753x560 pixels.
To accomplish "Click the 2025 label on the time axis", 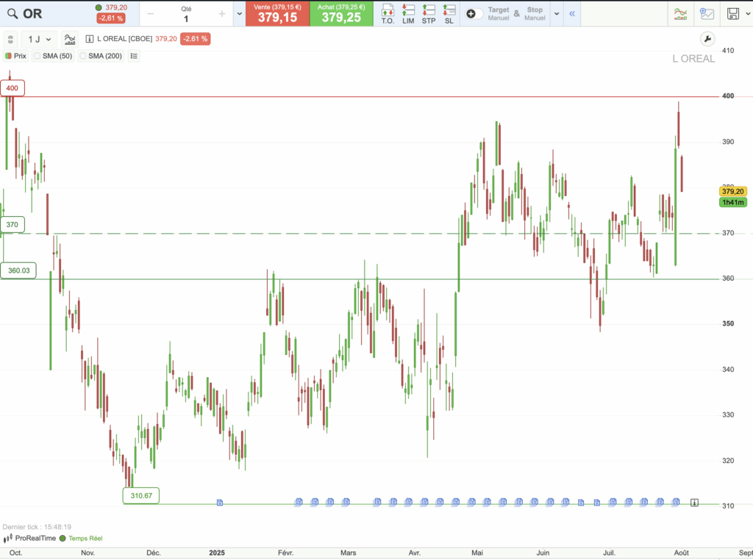I will 217,553.
